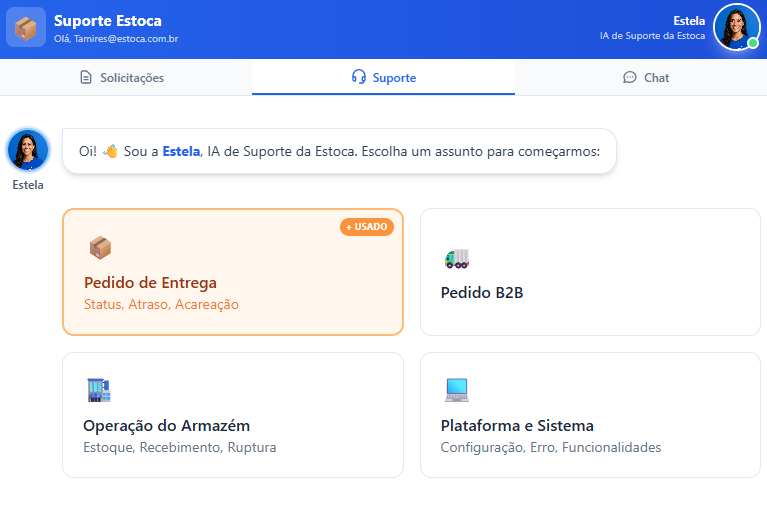Click Estela's avatar in the top-right header

coord(736,27)
